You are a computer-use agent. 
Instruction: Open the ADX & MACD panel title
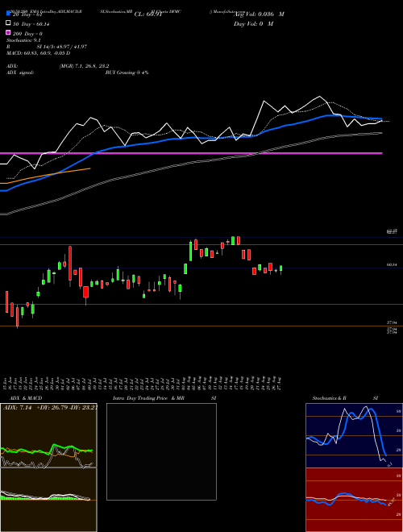[x=23, y=398]
